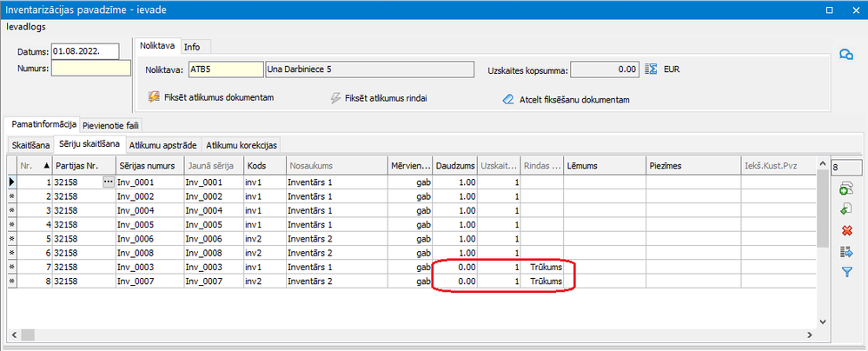Open the Ievadlogs menu

25,26
